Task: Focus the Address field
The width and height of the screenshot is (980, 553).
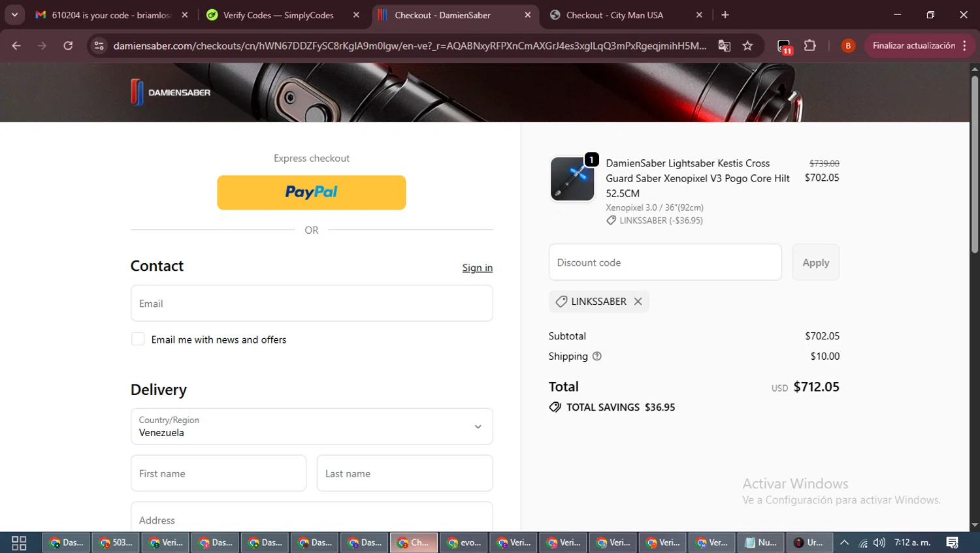Action: point(312,517)
